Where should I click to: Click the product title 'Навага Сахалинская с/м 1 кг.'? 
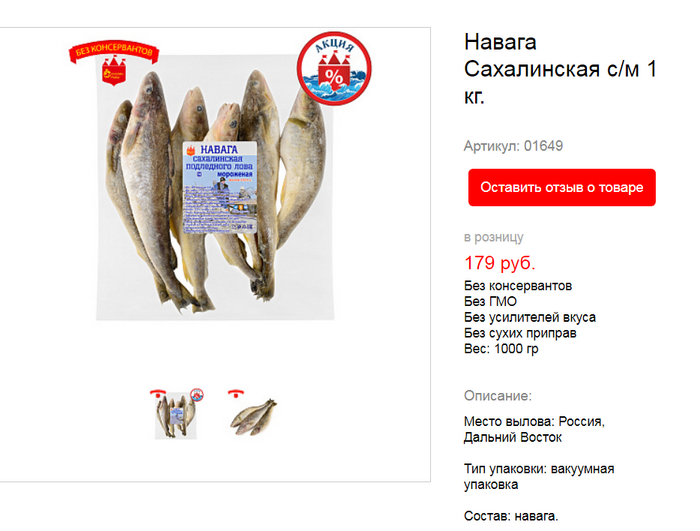(560, 69)
